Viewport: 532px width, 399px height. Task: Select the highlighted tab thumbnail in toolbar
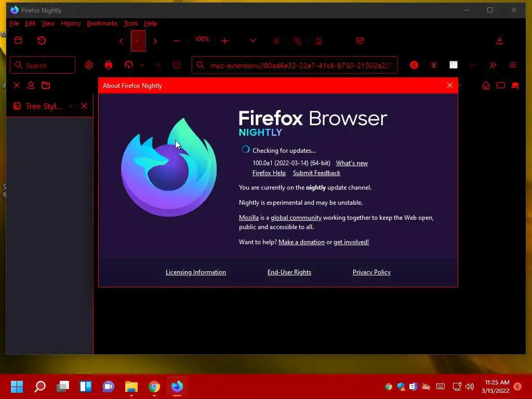pyautogui.click(x=138, y=41)
